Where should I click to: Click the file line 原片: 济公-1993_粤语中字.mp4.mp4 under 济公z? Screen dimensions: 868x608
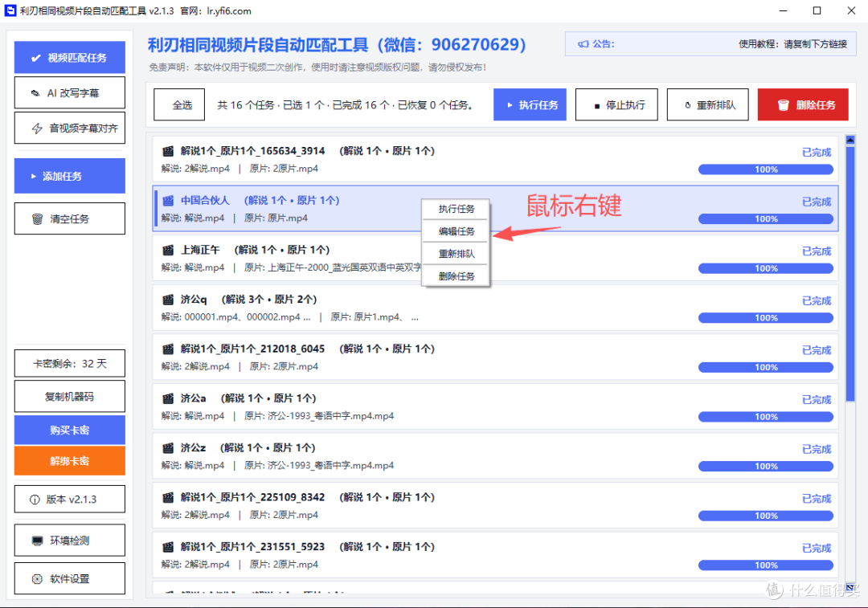tap(319, 465)
